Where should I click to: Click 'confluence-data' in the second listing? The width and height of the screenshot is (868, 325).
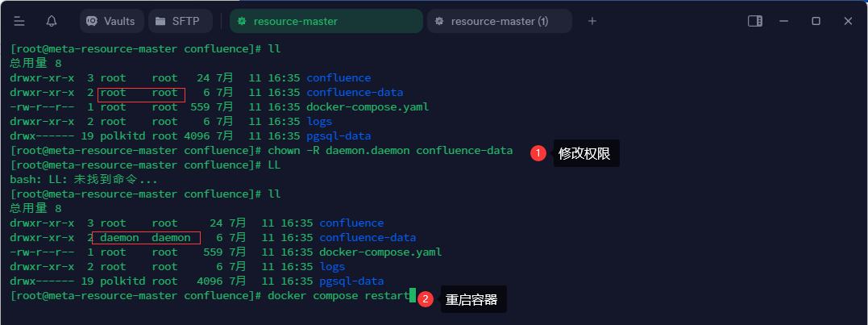tap(368, 238)
